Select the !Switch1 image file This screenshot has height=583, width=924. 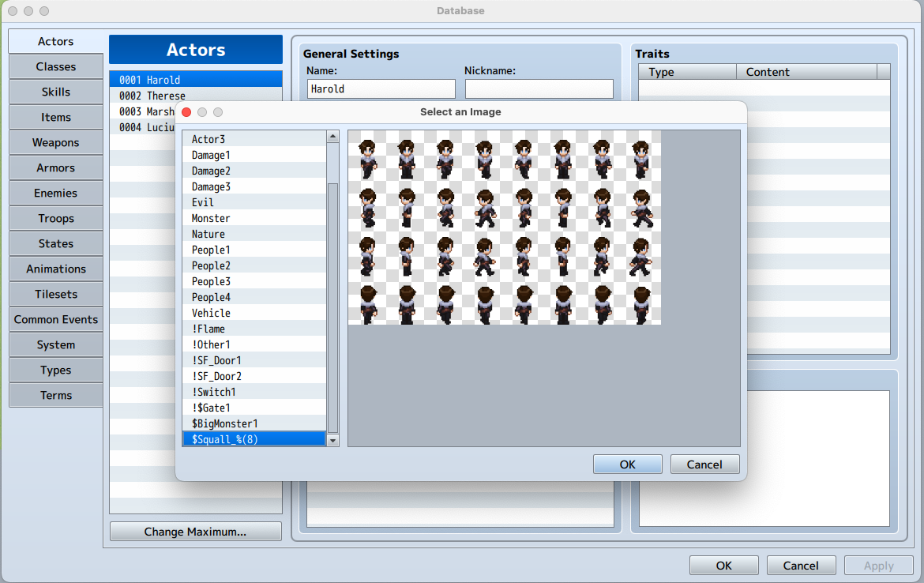(x=254, y=392)
